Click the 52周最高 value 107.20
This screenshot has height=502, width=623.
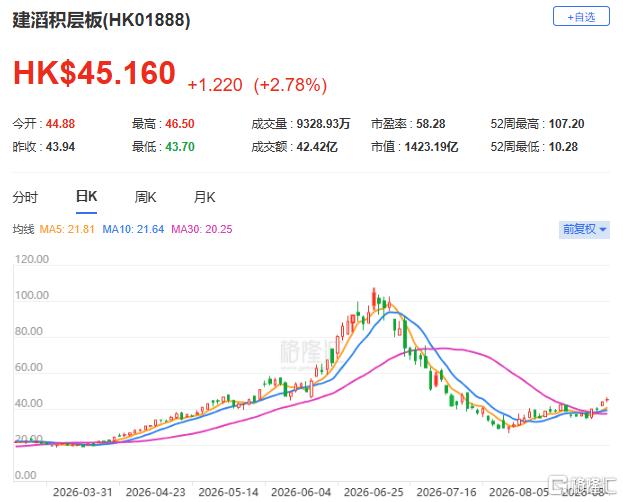point(567,124)
